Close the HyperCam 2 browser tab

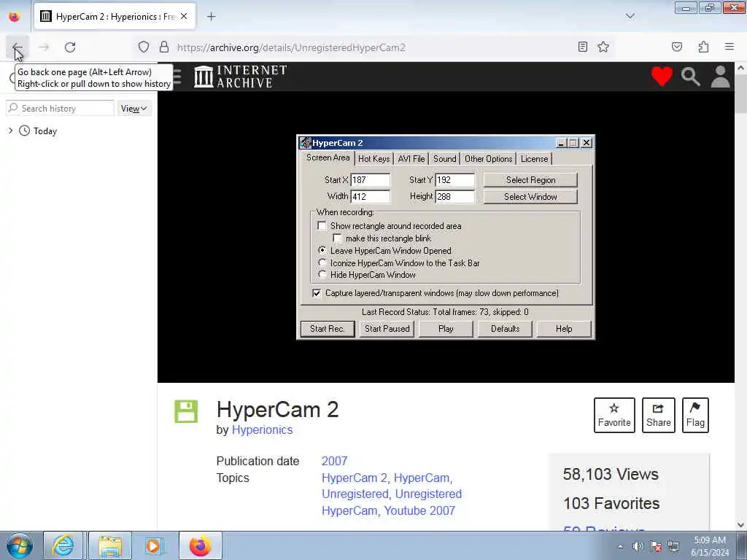point(184,16)
